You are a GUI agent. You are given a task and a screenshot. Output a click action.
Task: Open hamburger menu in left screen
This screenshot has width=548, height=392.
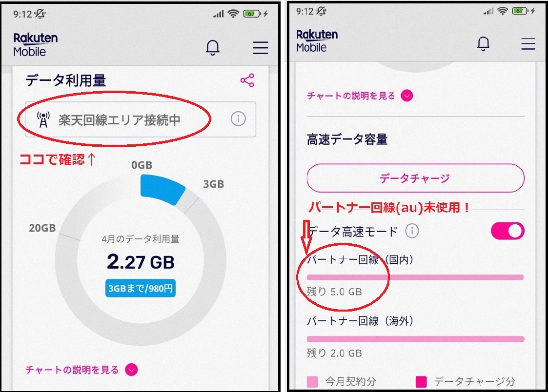261,48
